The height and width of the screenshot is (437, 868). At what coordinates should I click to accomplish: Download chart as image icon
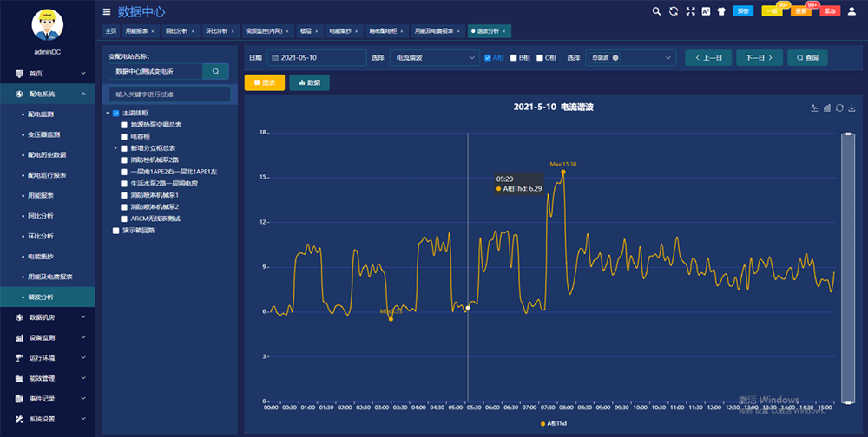(852, 108)
